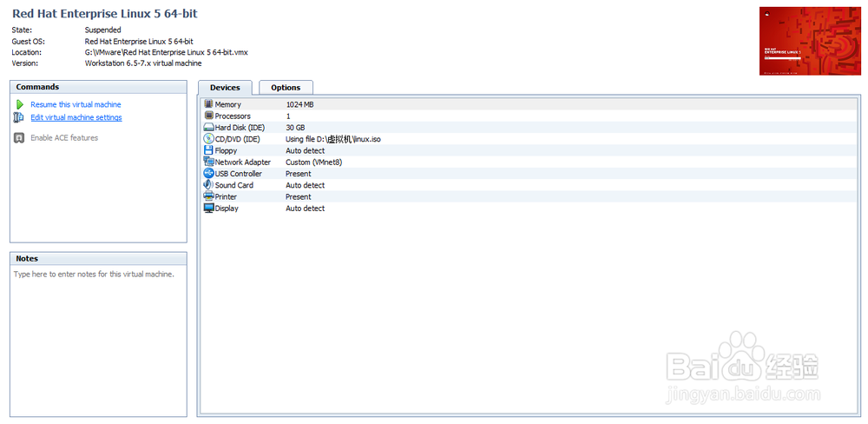Click the Sound Card speaker icon

coord(208,184)
